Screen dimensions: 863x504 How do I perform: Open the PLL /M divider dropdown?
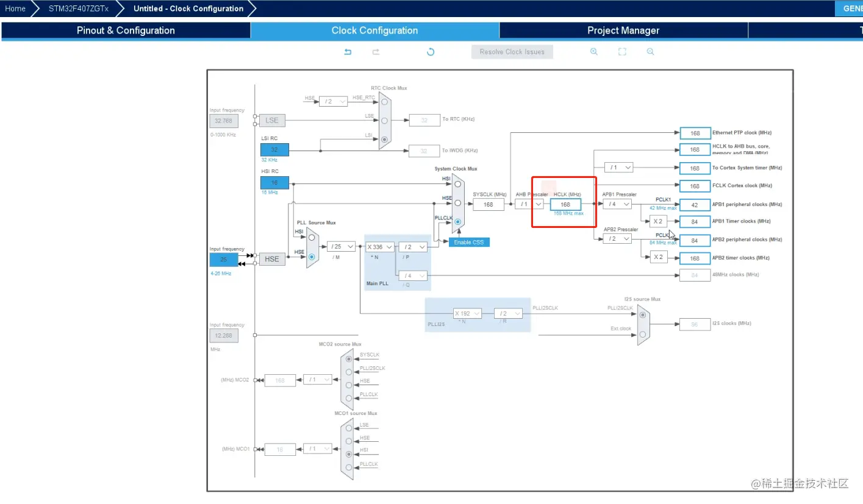point(342,246)
